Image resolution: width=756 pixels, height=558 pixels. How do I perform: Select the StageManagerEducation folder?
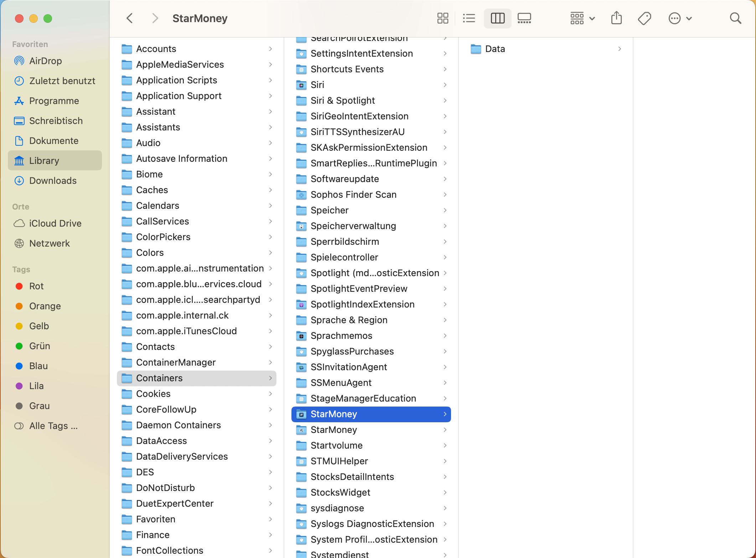[x=371, y=398]
